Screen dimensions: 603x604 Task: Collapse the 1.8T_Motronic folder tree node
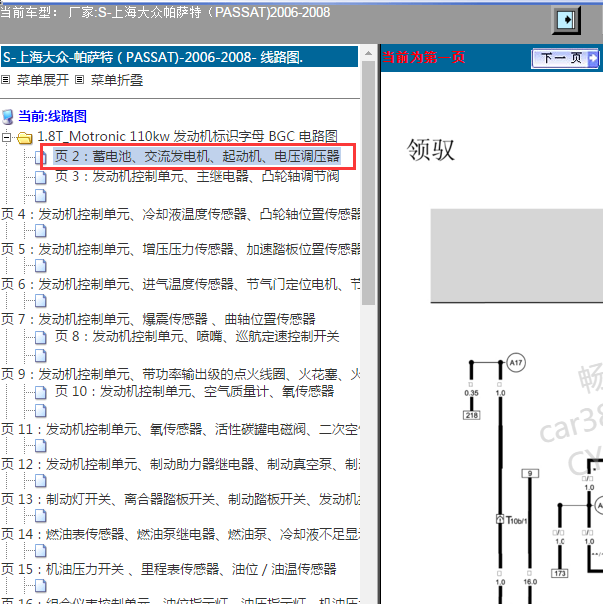click(x=6, y=137)
